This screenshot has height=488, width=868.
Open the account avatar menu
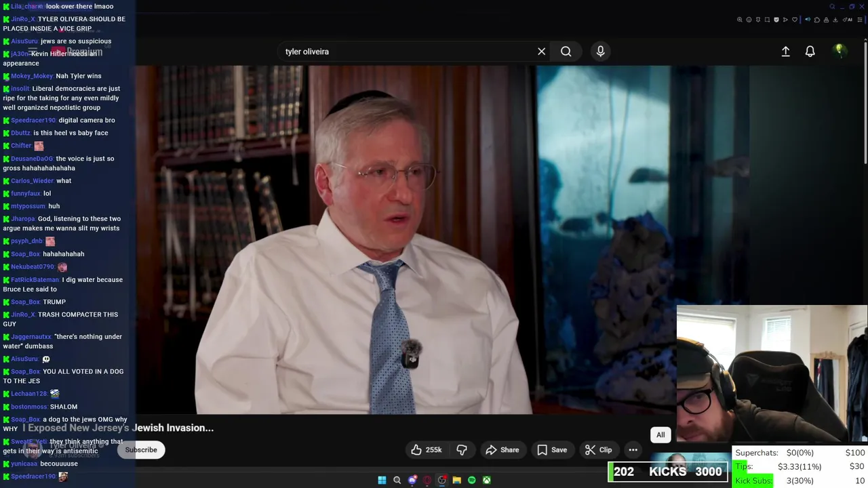(x=839, y=51)
